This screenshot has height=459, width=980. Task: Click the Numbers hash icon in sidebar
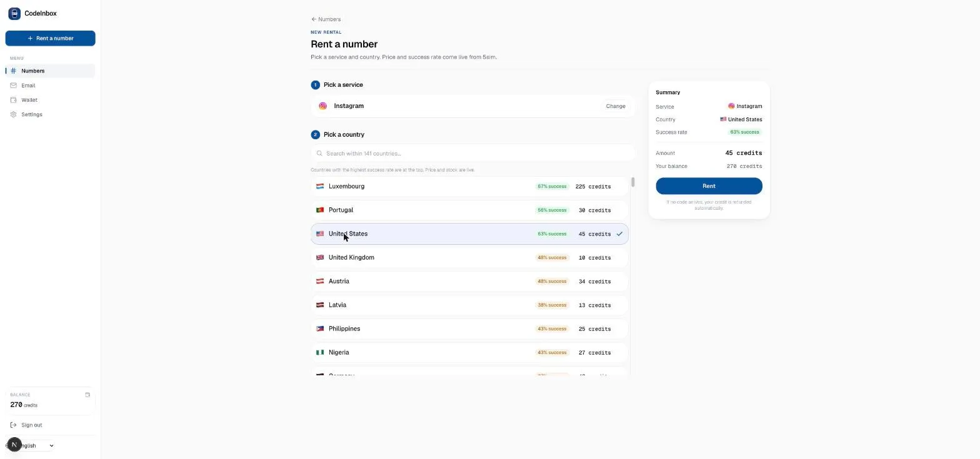point(13,71)
